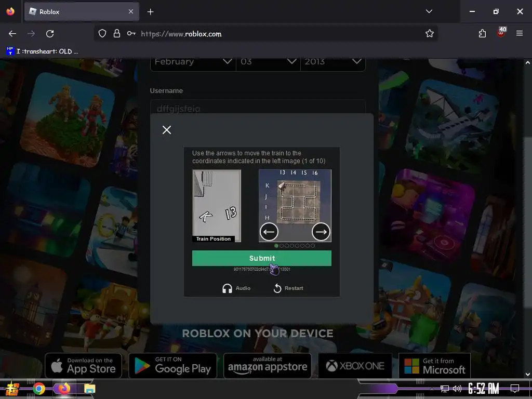Click the Username input field
The height and width of the screenshot is (399, 532).
pyautogui.click(x=258, y=107)
